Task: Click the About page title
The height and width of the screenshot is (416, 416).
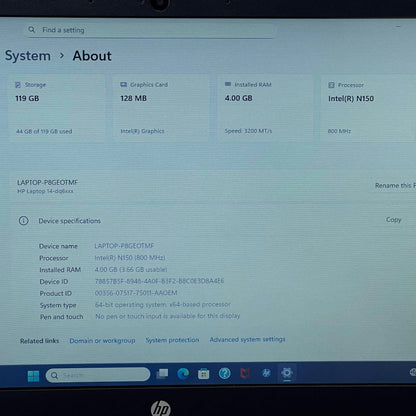Action: click(92, 56)
